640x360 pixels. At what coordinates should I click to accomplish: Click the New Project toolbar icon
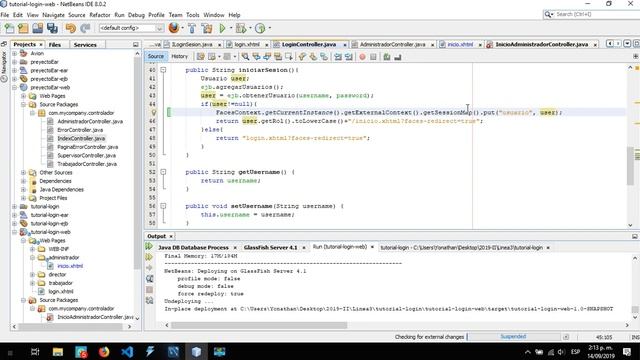(x=23, y=28)
